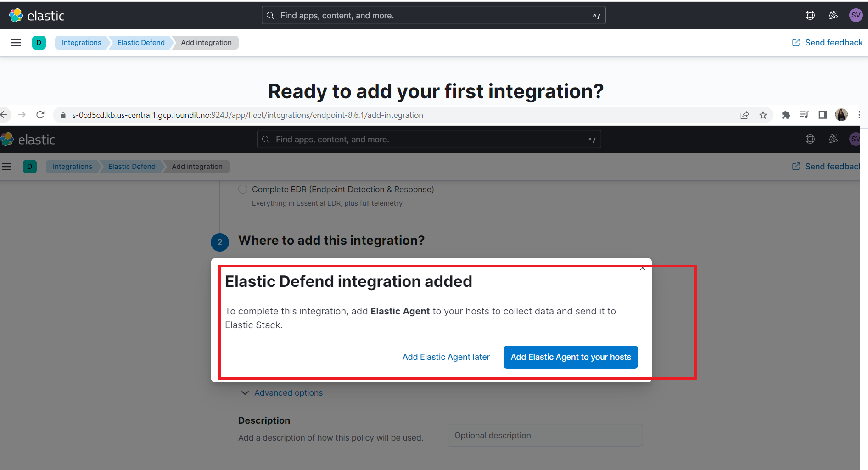The width and height of the screenshot is (868, 470).
Task: Bookmark the page with the star icon
Action: pyautogui.click(x=763, y=115)
